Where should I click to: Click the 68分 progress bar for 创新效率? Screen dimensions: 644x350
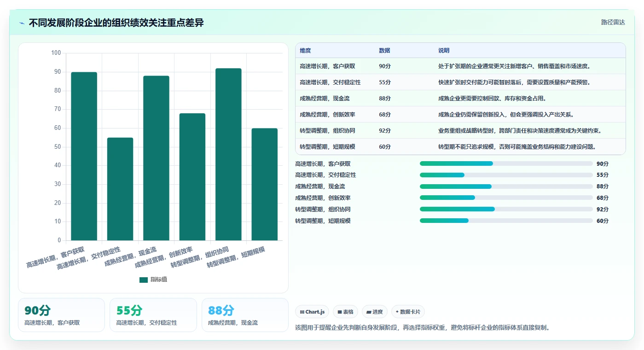click(x=506, y=198)
